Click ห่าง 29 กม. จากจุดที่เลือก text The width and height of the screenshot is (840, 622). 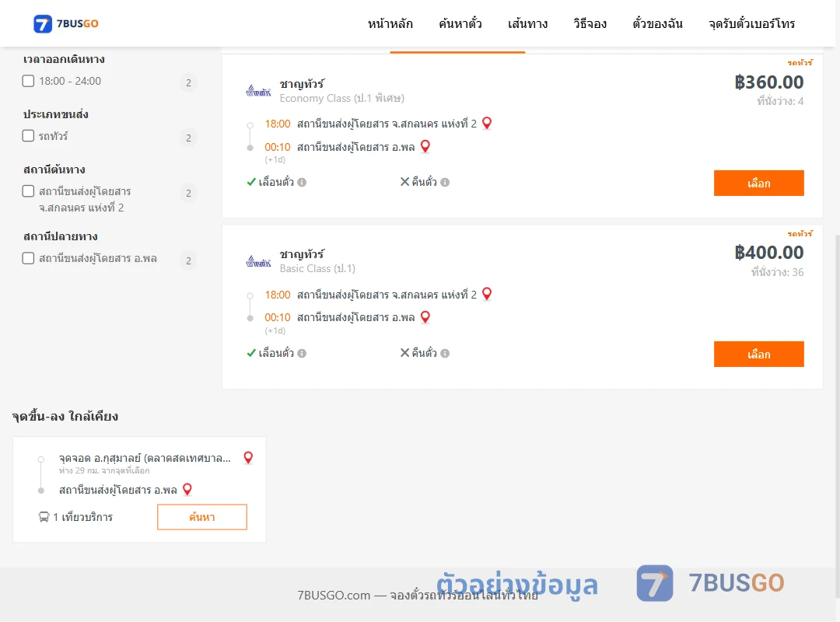tap(104, 470)
